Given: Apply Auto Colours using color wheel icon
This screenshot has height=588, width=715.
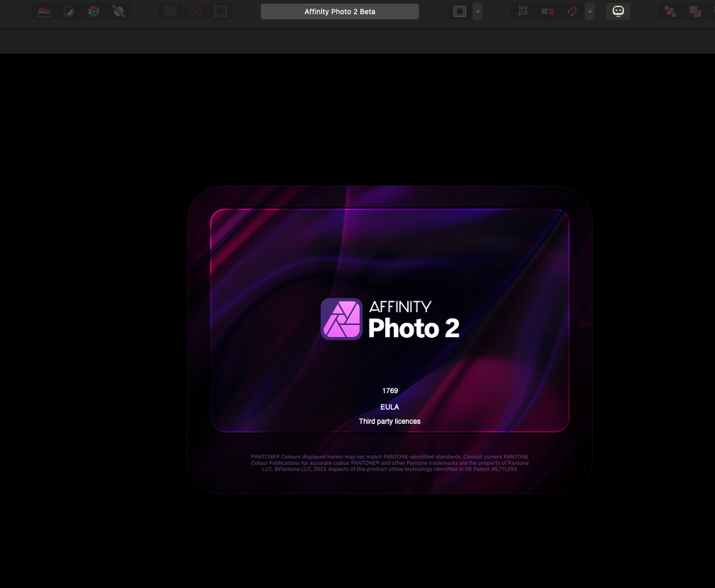Looking at the screenshot, I should pyautogui.click(x=94, y=11).
